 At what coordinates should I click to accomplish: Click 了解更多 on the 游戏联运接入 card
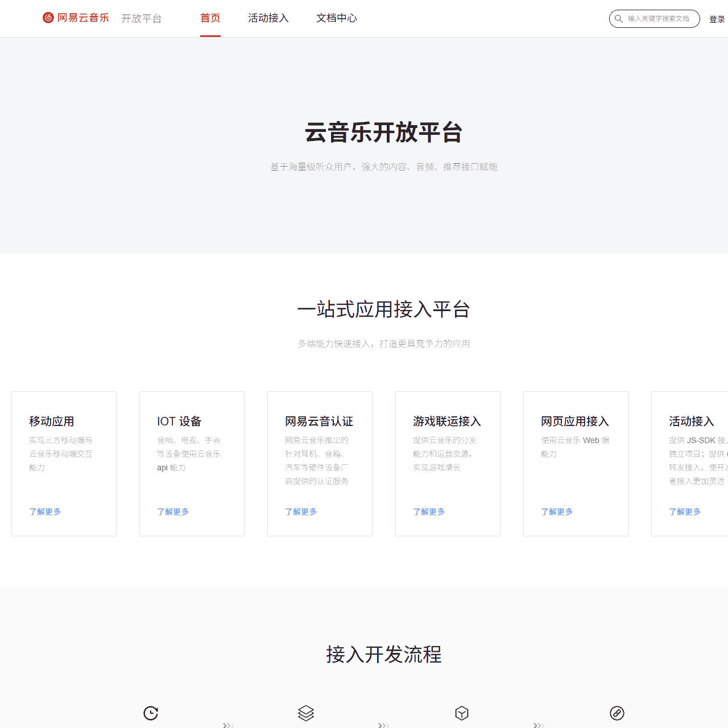(x=429, y=511)
